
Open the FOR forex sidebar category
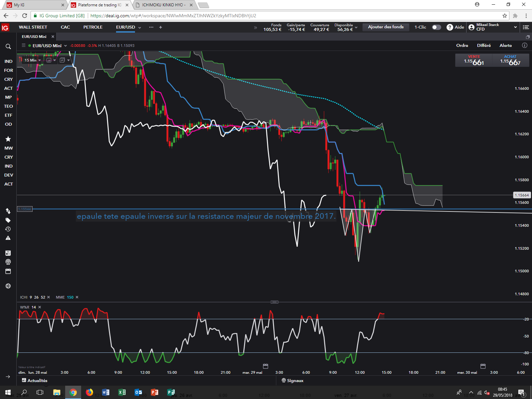click(8, 70)
